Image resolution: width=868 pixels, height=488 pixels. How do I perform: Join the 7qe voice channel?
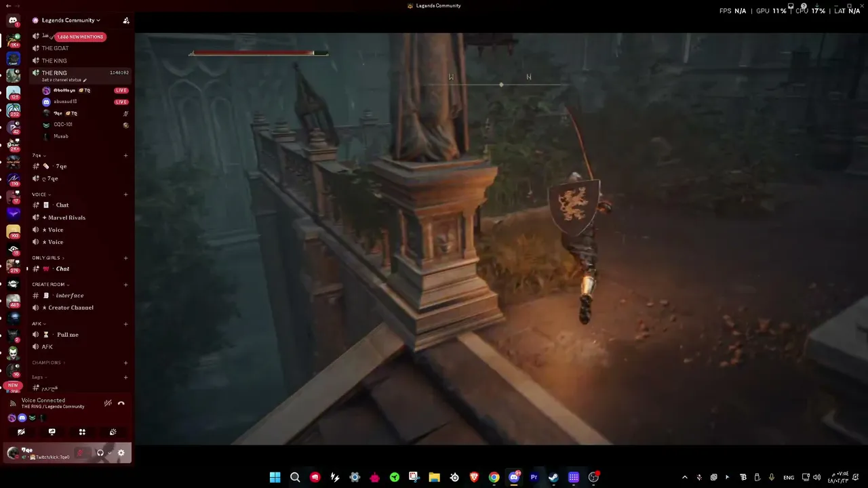coord(79,178)
